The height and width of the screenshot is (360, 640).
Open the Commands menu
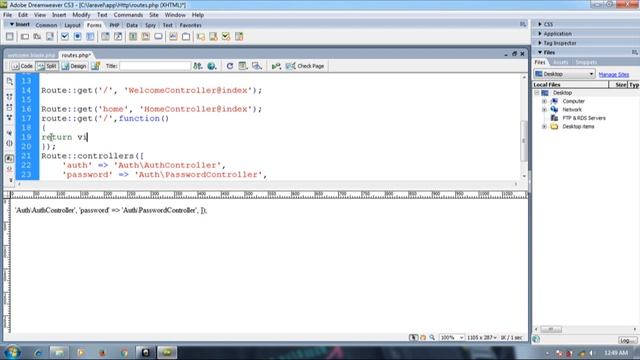point(128,15)
